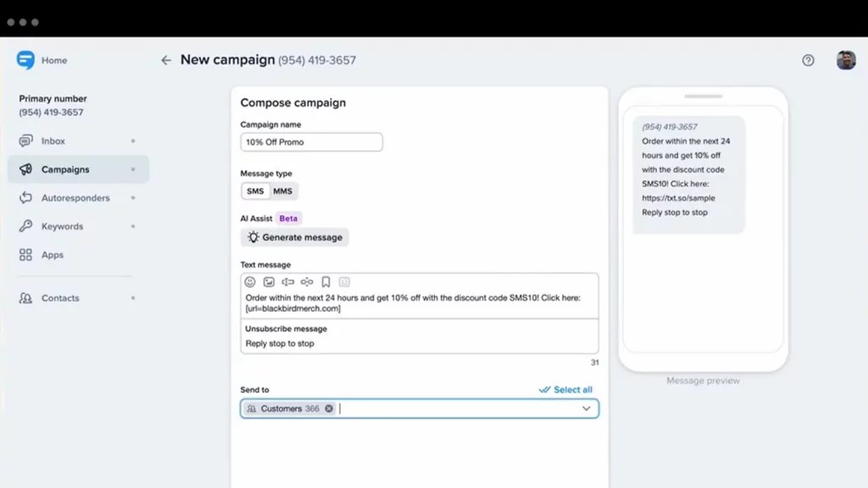868x488 pixels.
Task: Click the Customers group icon in chip
Action: 252,408
